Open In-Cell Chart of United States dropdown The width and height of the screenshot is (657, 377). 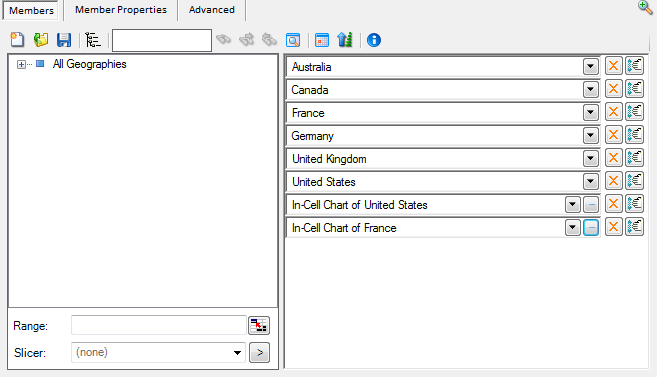pos(572,205)
